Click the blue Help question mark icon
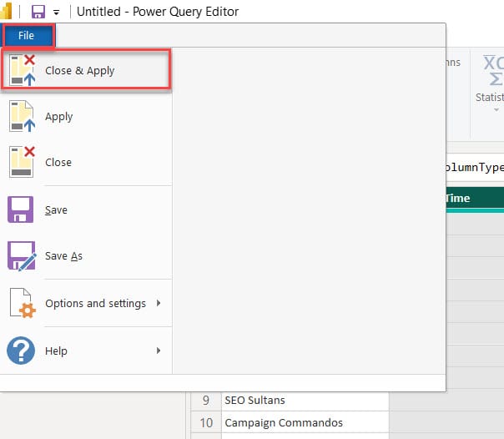This screenshot has height=439, width=504. [x=21, y=351]
